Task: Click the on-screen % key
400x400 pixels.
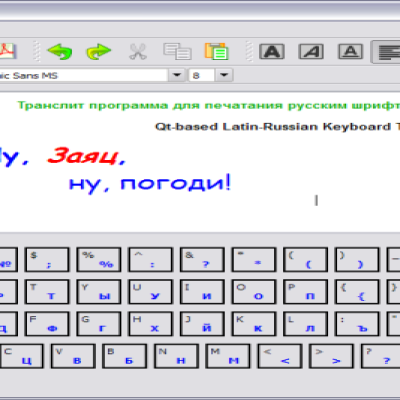Action: point(99,259)
